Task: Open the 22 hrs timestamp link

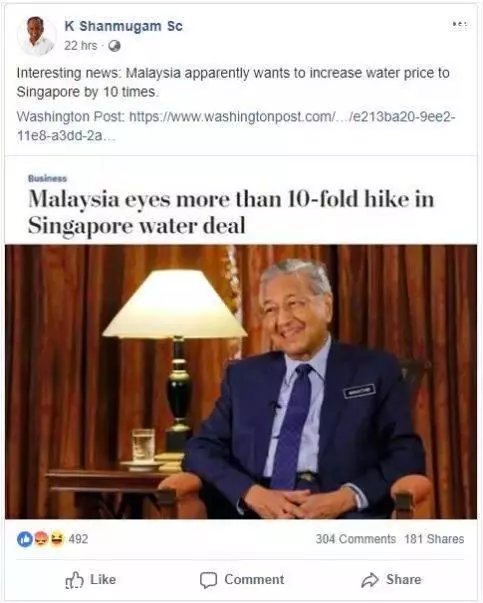Action: click(80, 46)
